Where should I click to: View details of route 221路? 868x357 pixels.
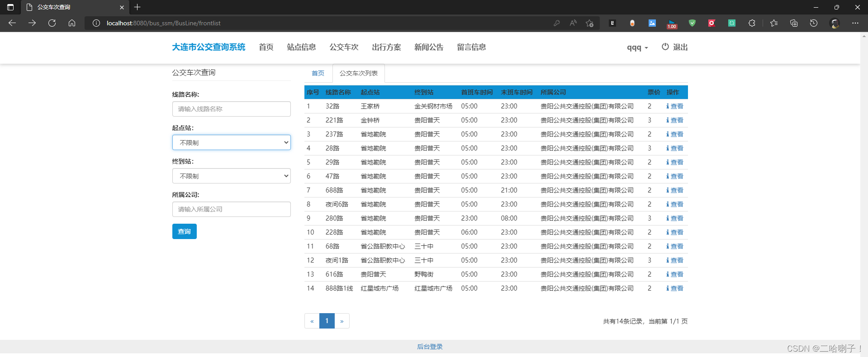pos(674,120)
